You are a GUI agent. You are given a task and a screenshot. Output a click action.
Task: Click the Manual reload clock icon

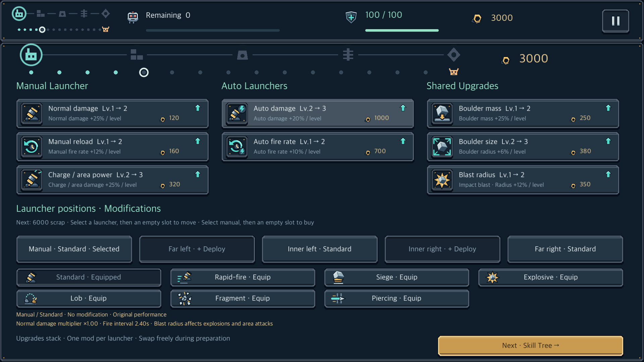(32, 146)
